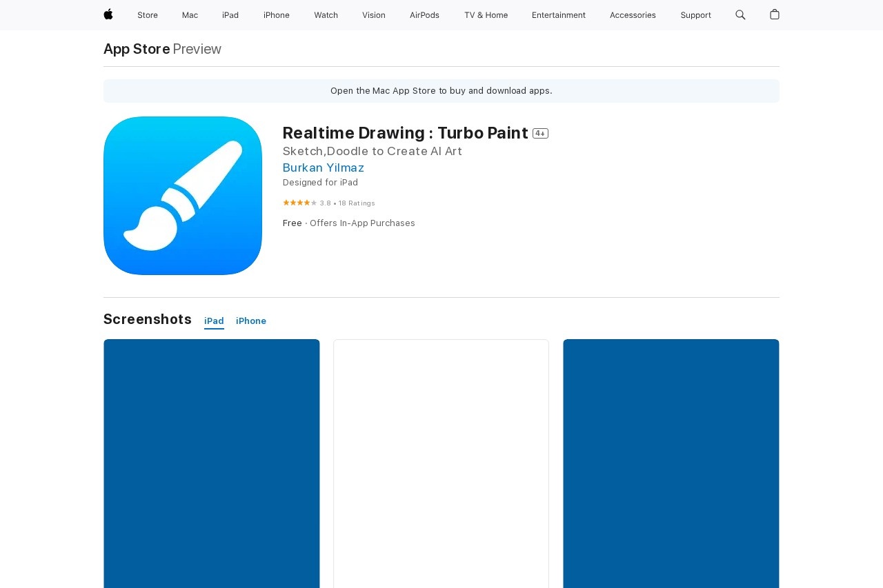883x588 pixels.
Task: Open the Entertainment menu
Action: [559, 15]
